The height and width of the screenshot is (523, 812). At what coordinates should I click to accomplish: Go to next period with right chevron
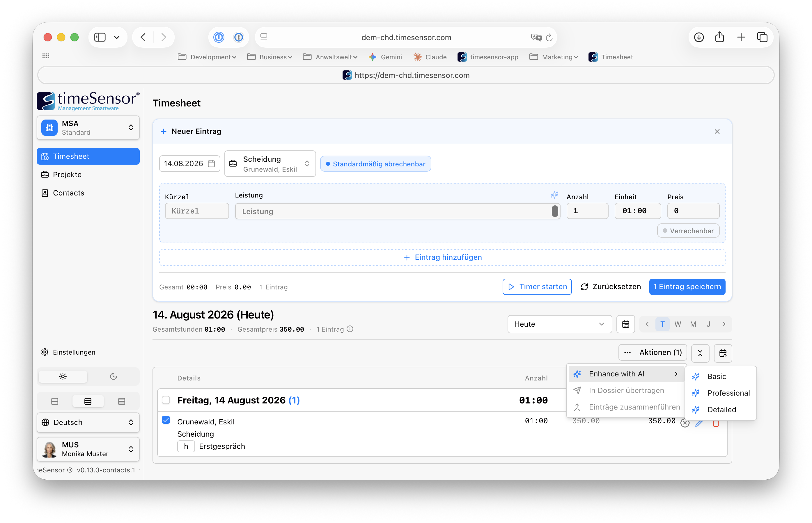(x=724, y=324)
